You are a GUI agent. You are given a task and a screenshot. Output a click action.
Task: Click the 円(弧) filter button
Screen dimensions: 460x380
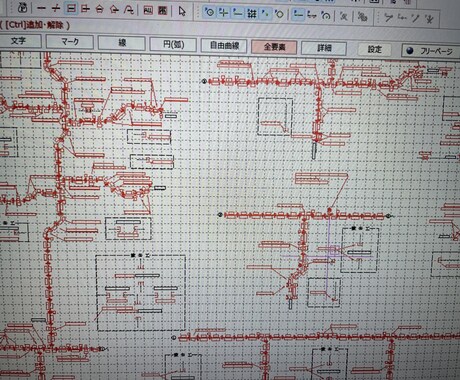coord(173,45)
